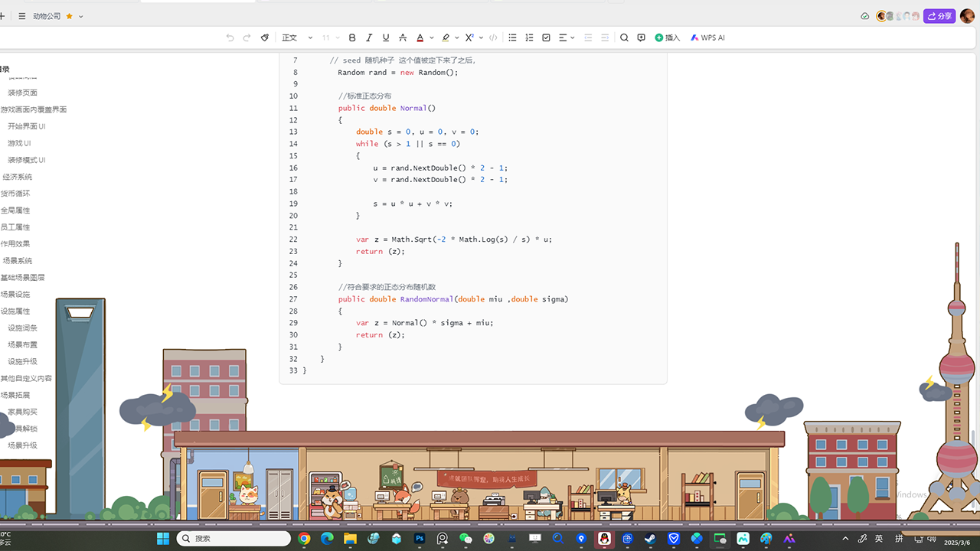980x551 pixels.
Task: Click the underline icon
Action: pyautogui.click(x=386, y=37)
